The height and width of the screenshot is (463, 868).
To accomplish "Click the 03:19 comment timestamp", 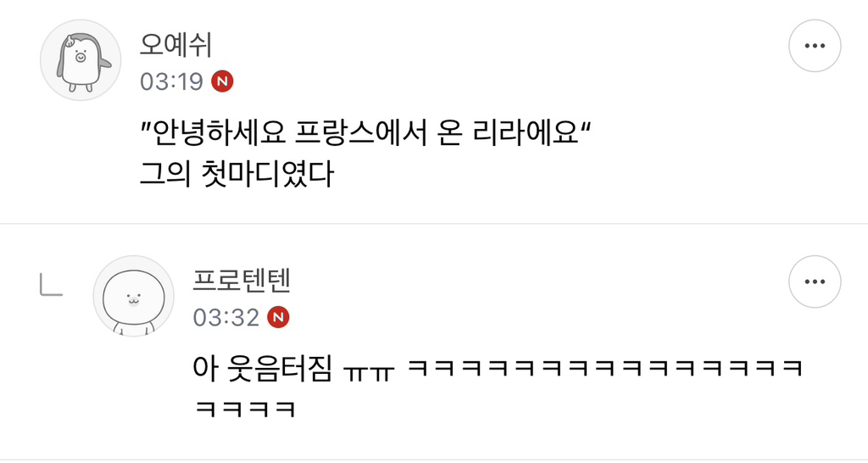I will [x=171, y=81].
